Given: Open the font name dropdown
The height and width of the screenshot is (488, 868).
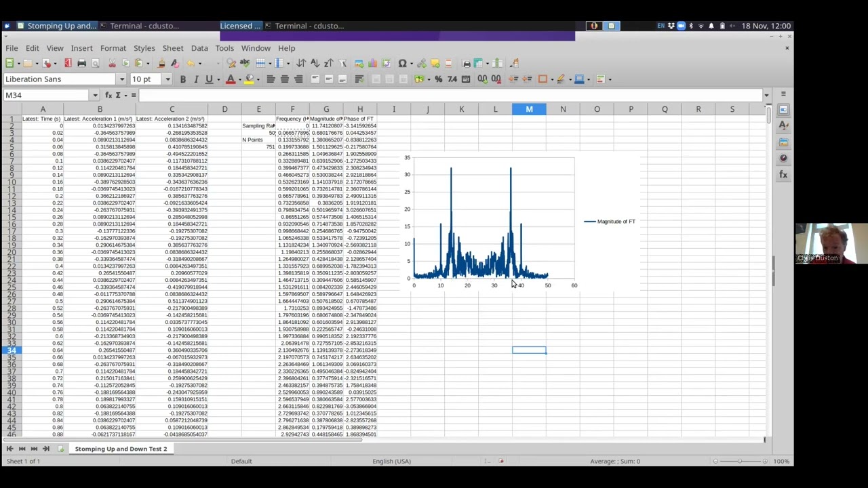Looking at the screenshot, I should (121, 79).
